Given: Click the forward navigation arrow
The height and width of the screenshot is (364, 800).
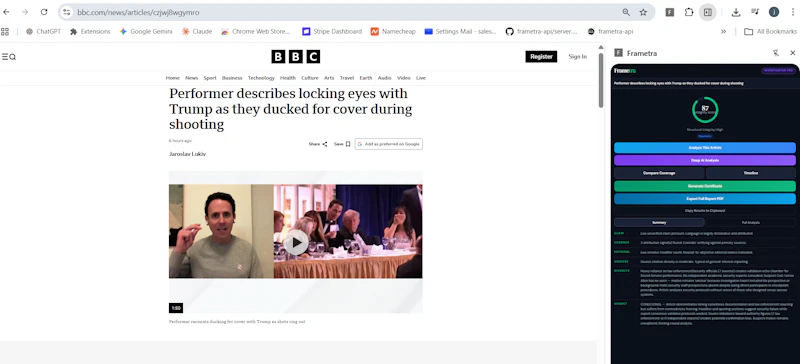Looking at the screenshot, I should (25, 12).
